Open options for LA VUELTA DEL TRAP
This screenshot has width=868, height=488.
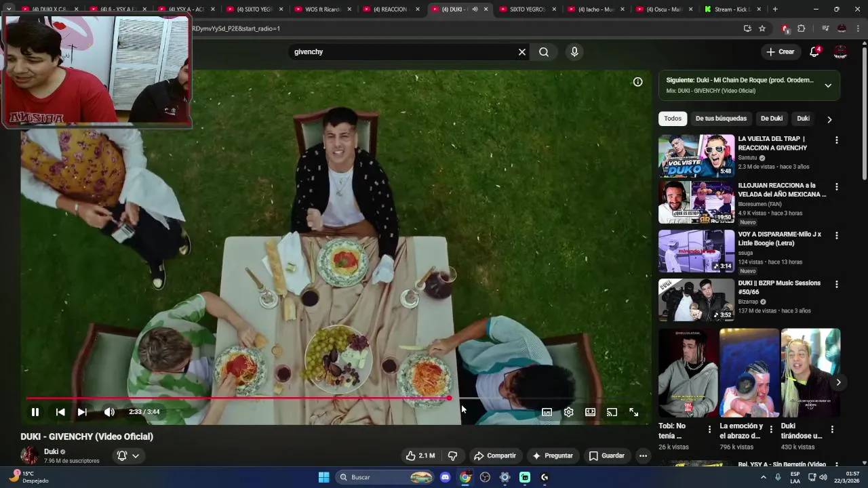click(836, 140)
